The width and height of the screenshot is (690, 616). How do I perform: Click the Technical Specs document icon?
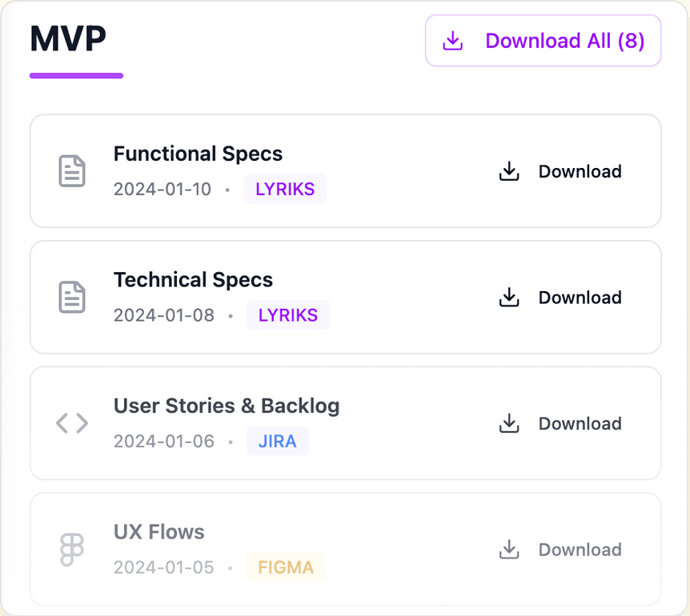click(72, 298)
